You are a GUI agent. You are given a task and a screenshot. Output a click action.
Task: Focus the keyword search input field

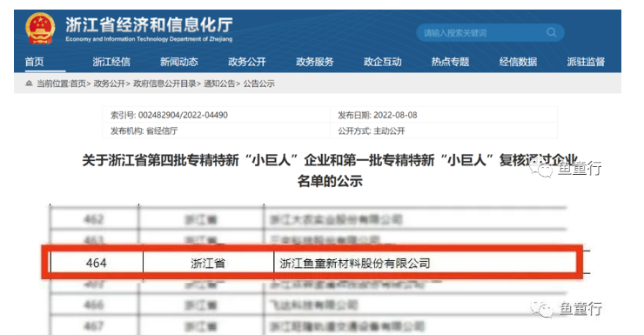tap(490, 33)
